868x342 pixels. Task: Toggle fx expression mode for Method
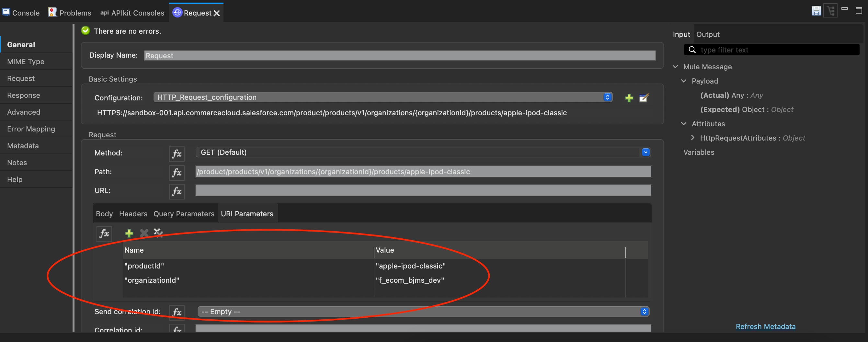click(x=177, y=154)
